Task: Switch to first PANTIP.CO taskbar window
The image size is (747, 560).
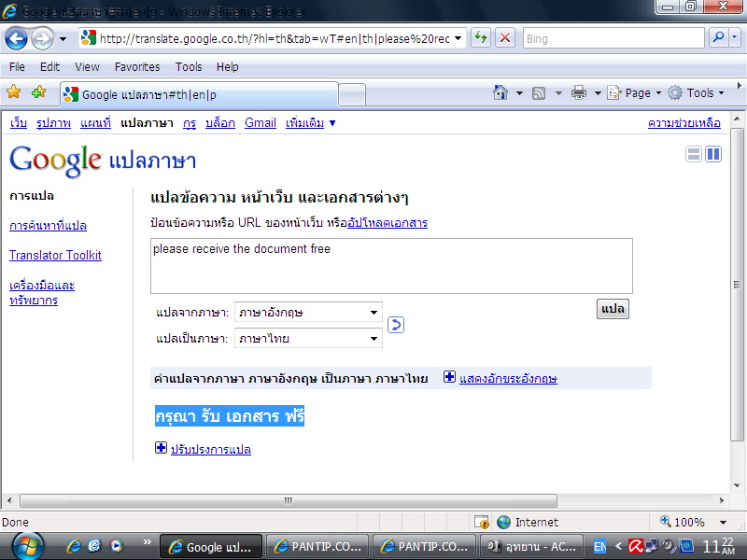Action: point(317,546)
